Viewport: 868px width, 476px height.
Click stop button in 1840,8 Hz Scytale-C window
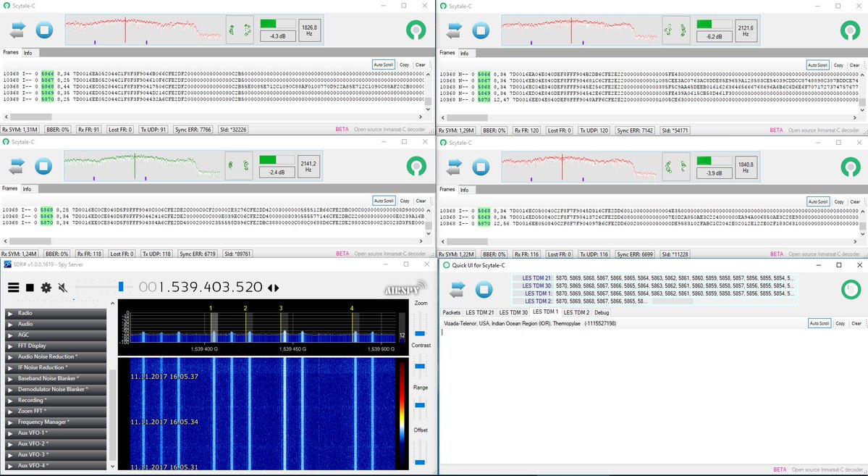coord(481,166)
